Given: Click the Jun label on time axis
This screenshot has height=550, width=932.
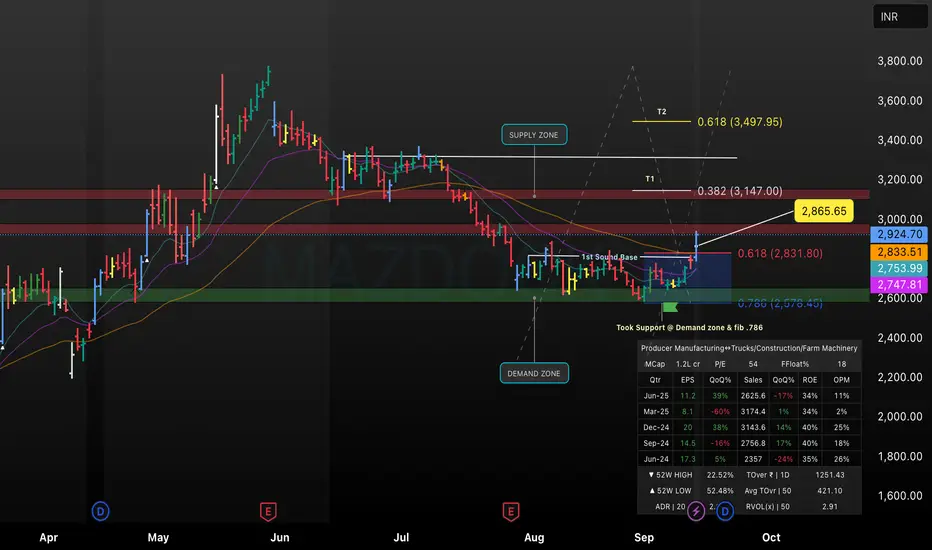Looking at the screenshot, I should tap(280, 538).
